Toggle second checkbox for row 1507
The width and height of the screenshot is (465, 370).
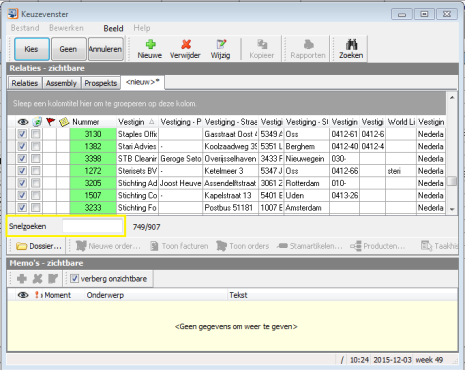coord(36,195)
